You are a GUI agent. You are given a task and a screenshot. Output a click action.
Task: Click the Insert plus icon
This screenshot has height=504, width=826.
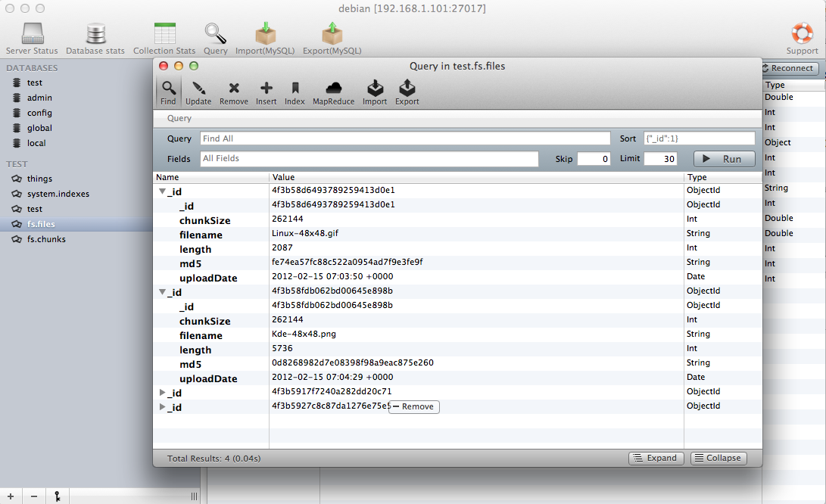(266, 89)
